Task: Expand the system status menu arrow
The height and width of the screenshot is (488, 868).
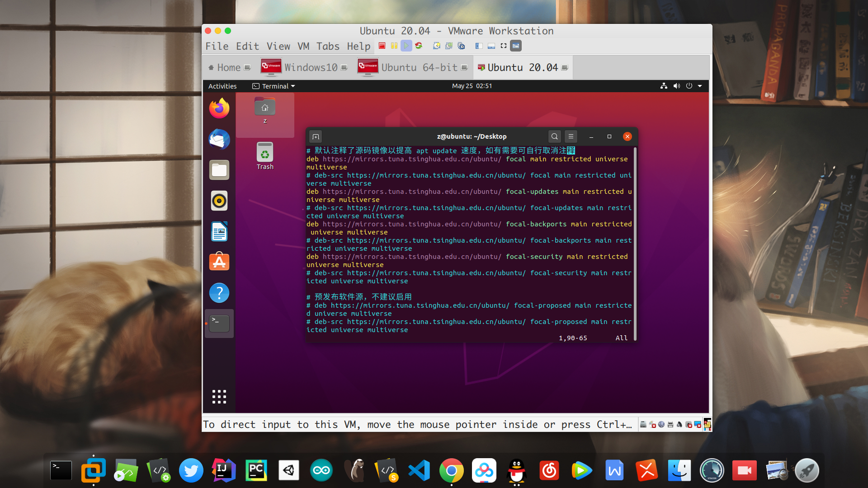Action: point(699,86)
